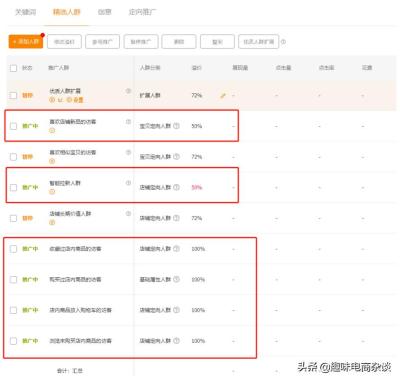Click first orange icon under 优质人群扩展 name
Image resolution: width=400 pixels, height=381 pixels.
point(52,100)
